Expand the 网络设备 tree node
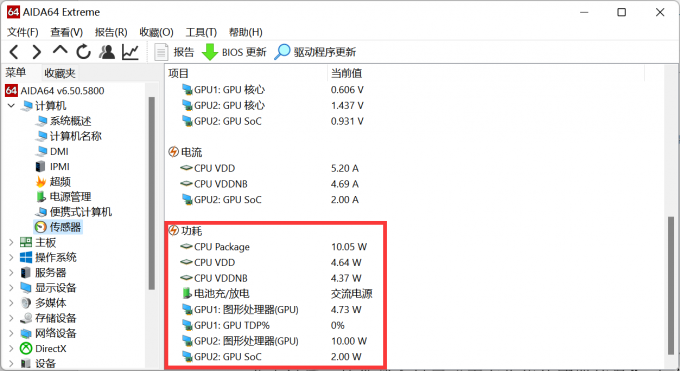 pyautogui.click(x=11, y=333)
